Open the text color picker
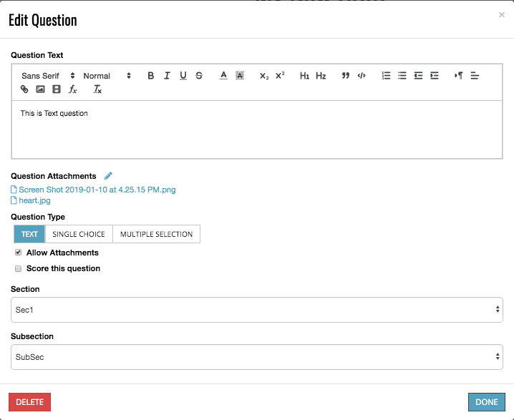 (223, 76)
